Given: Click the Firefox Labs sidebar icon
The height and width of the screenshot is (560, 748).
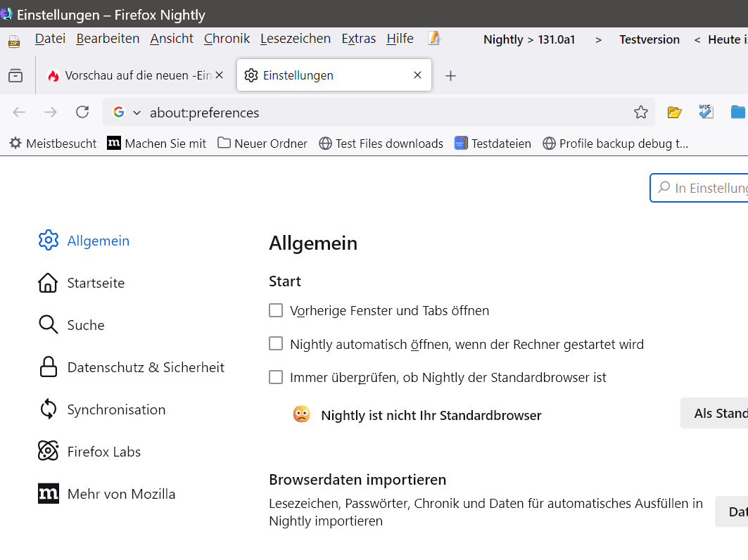Looking at the screenshot, I should [48, 451].
